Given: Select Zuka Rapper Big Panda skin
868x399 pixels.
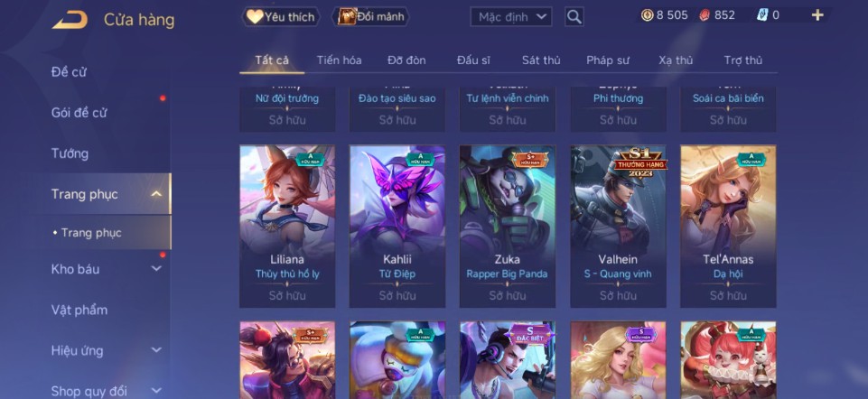Looking at the screenshot, I should click(507, 227).
